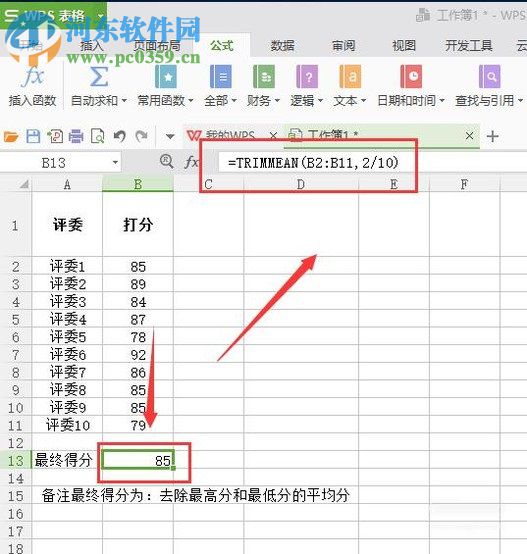
Task: Select column B header
Action: (x=138, y=184)
